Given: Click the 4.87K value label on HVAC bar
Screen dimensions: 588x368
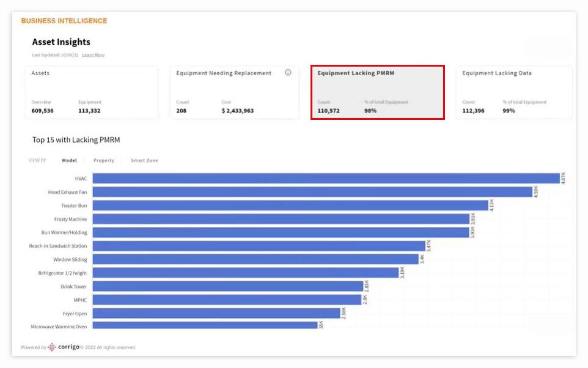Looking at the screenshot, I should tap(563, 178).
